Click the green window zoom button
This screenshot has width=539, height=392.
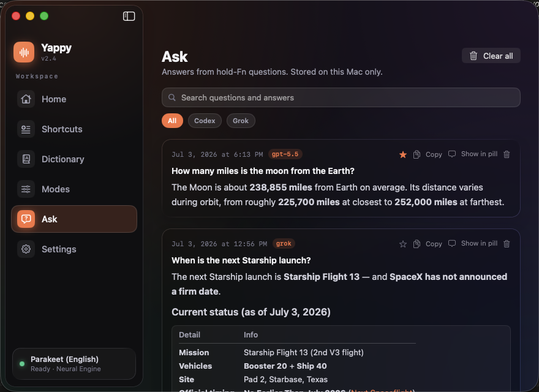click(44, 16)
